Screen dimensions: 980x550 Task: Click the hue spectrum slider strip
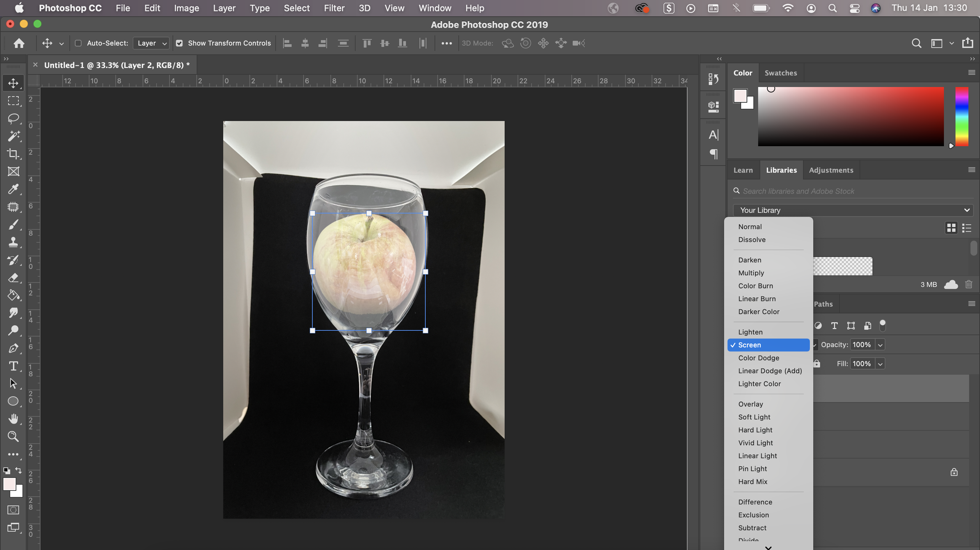(x=961, y=116)
